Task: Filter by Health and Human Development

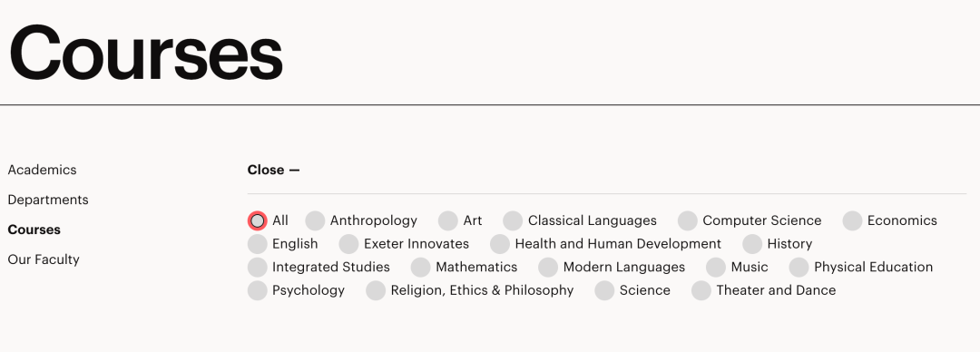Action: pyautogui.click(x=500, y=244)
